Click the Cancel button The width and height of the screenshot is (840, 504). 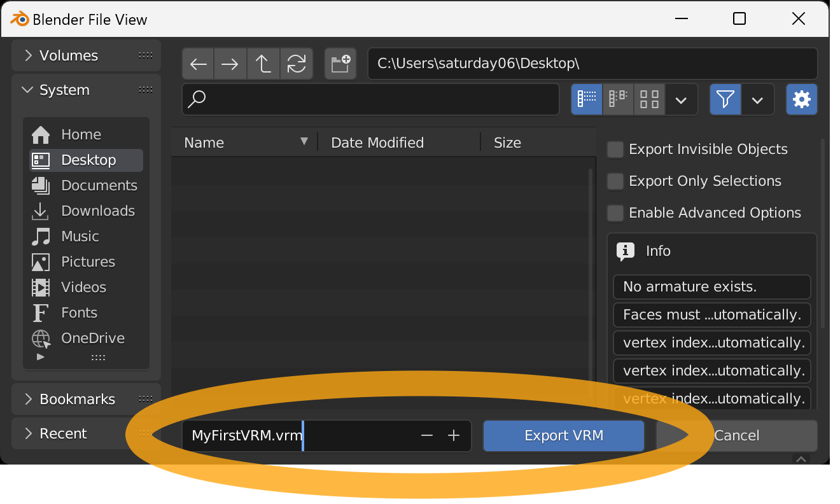tap(737, 436)
